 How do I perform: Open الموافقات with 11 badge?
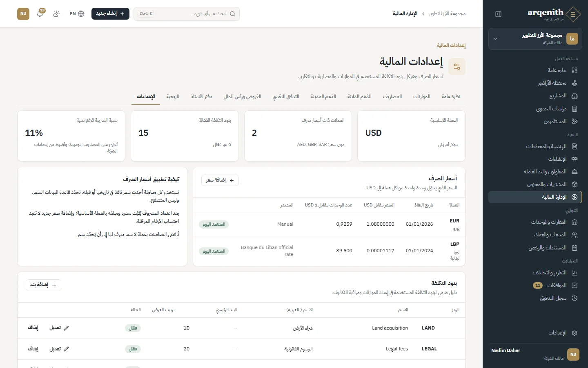tap(535, 285)
